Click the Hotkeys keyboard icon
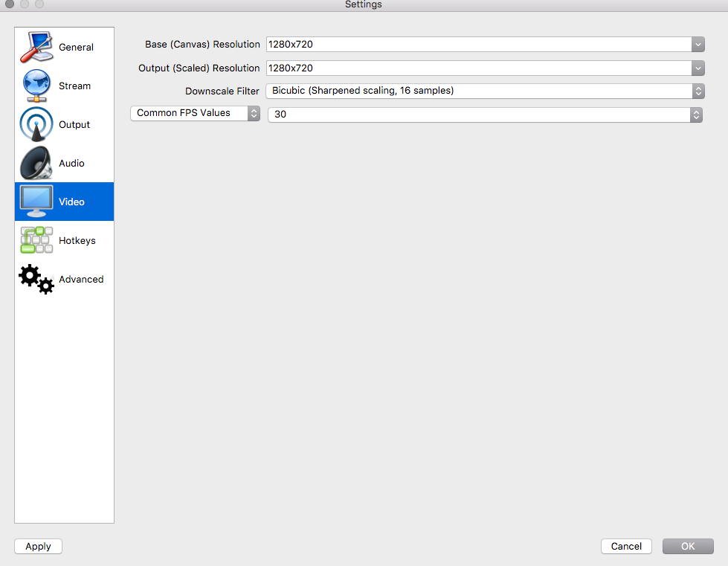 [36, 240]
